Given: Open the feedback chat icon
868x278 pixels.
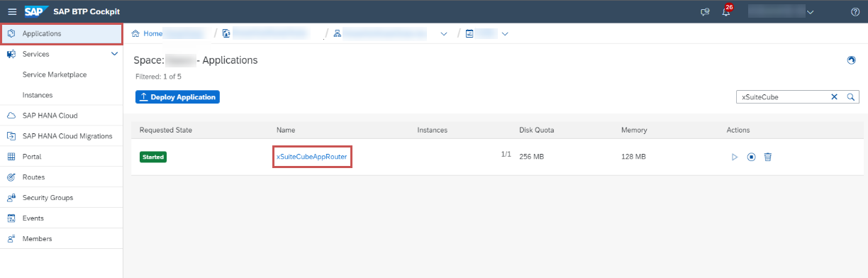Looking at the screenshot, I should [x=705, y=12].
